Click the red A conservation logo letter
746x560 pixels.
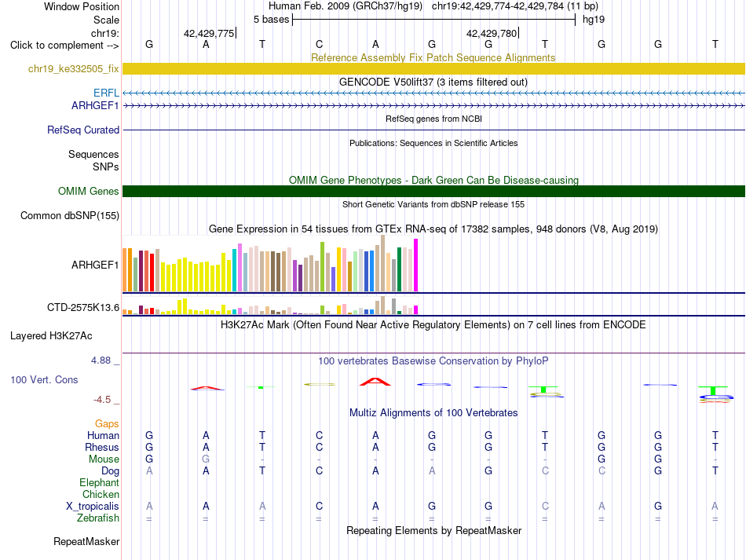375,382
